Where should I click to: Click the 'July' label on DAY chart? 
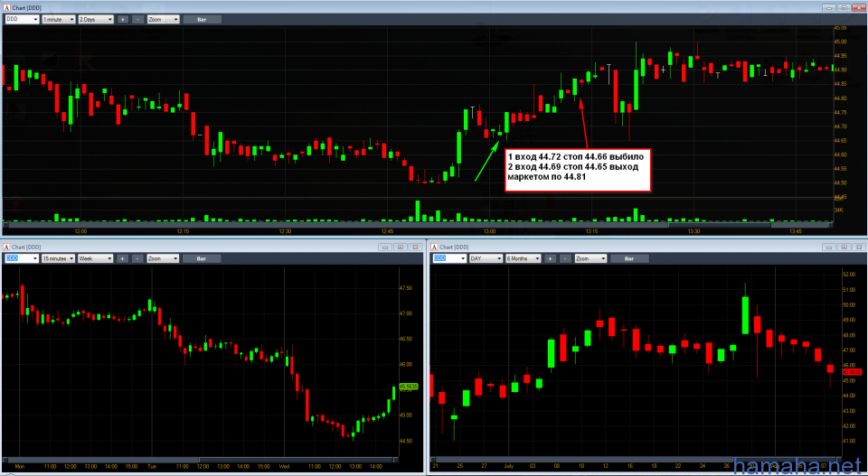point(507,467)
